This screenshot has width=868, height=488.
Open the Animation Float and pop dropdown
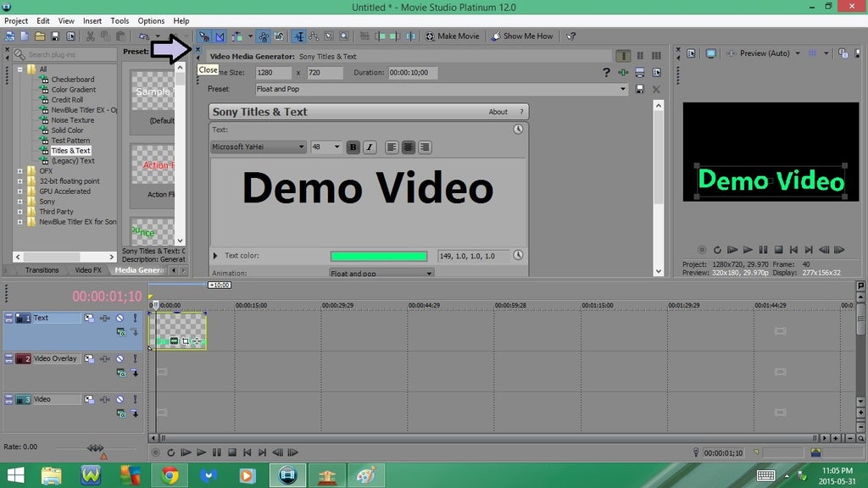point(429,274)
